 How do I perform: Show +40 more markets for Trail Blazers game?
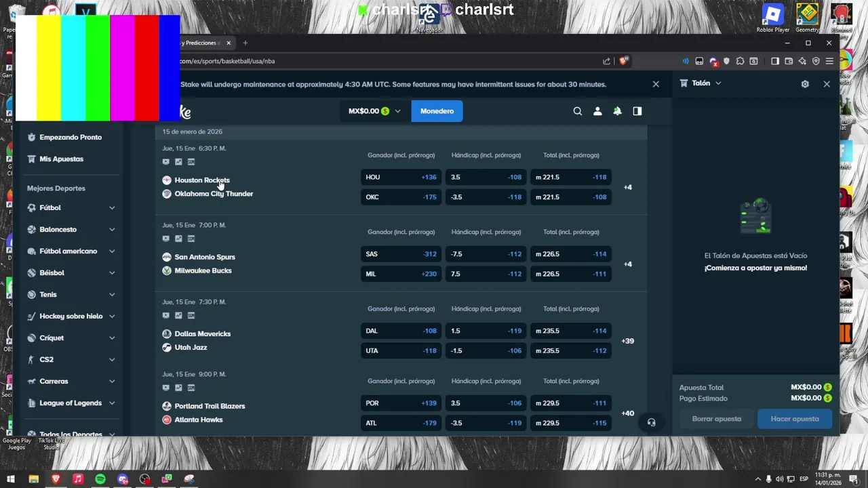(x=628, y=413)
